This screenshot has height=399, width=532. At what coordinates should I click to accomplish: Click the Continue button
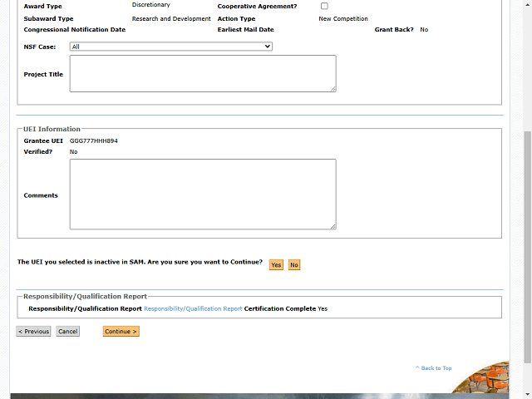click(x=121, y=332)
